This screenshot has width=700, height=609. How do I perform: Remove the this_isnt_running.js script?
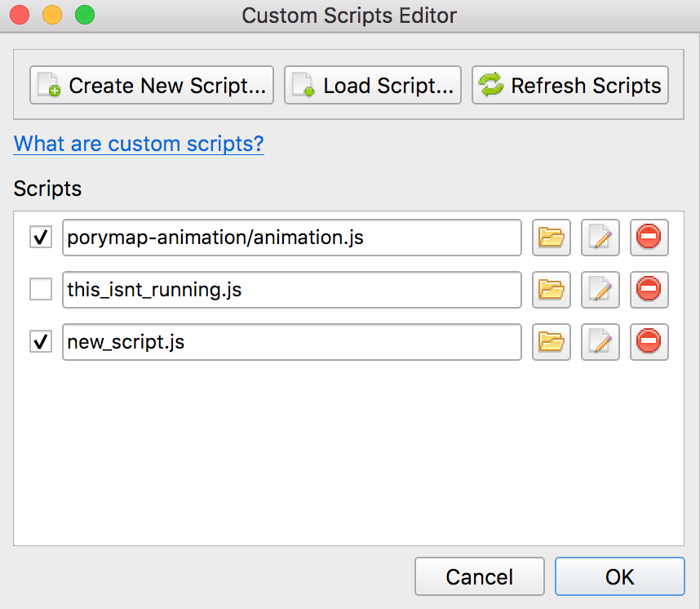[649, 290]
